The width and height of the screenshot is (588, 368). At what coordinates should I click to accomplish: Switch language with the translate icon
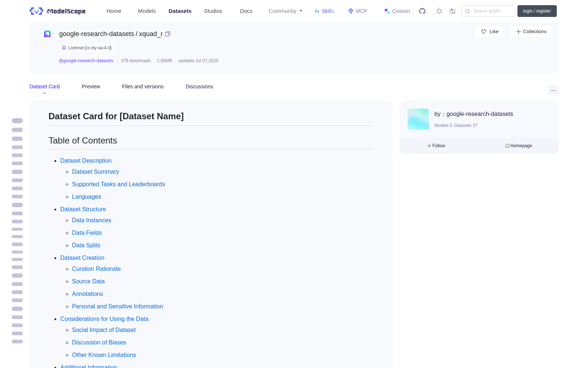[453, 11]
